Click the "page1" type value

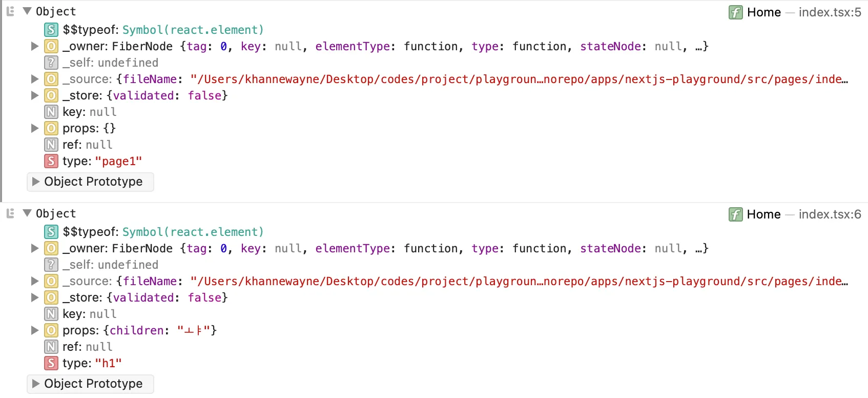(118, 161)
